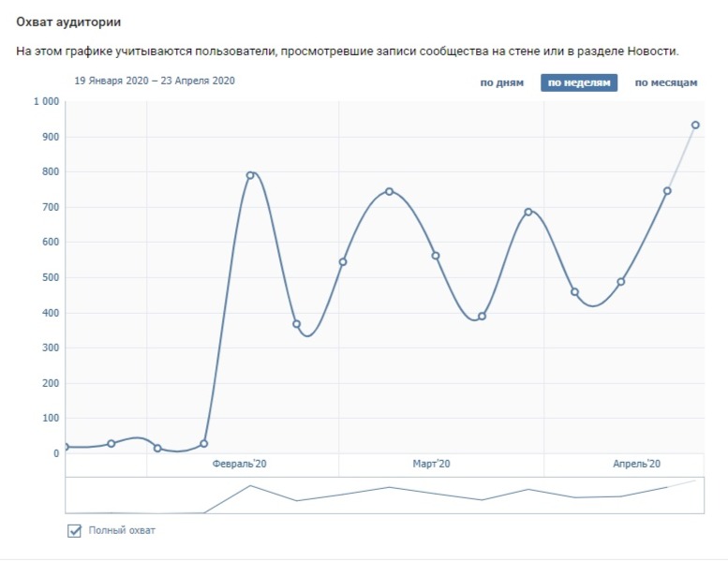The height and width of the screenshot is (577, 728).
Task: Click the 'Полный охват' legend label
Action: [122, 530]
